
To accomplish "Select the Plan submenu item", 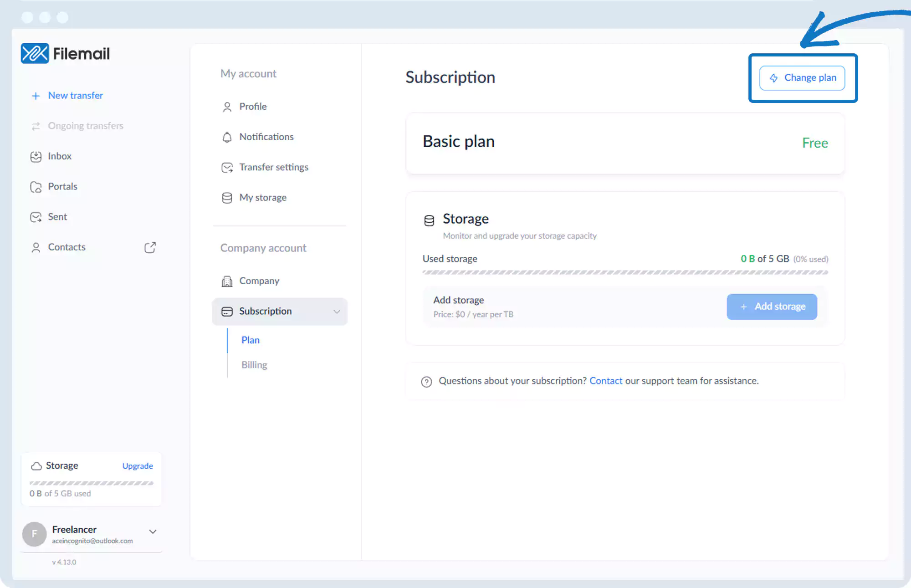I will click(251, 340).
